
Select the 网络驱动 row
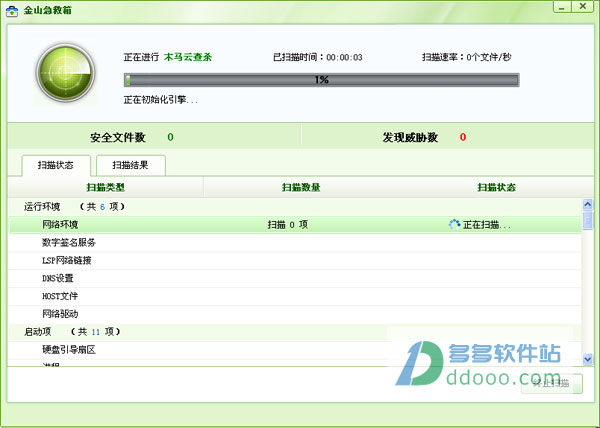[295, 314]
